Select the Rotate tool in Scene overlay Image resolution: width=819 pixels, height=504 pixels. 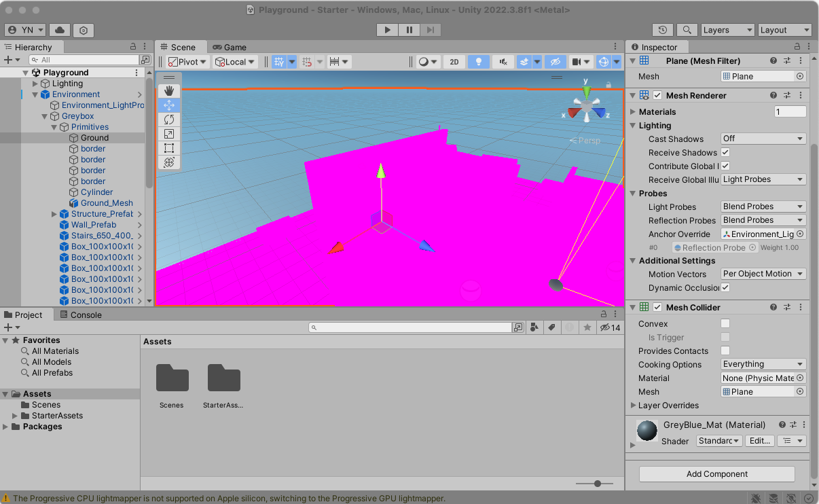[169, 120]
